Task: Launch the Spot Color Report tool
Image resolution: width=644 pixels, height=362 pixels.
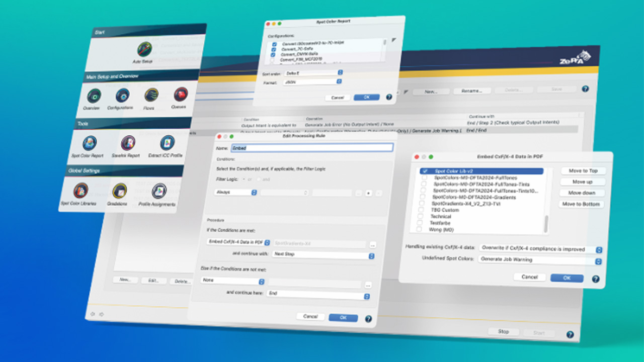Action: 90,144
